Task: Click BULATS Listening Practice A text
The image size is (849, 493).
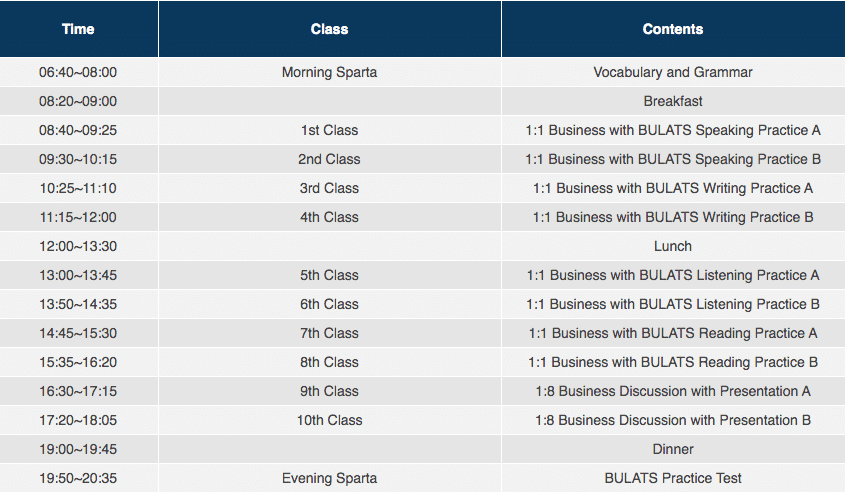Action: 672,275
